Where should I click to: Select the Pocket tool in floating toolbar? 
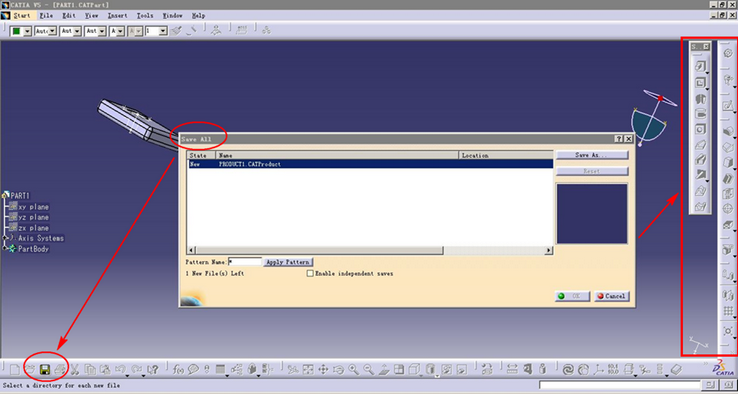pos(701,83)
